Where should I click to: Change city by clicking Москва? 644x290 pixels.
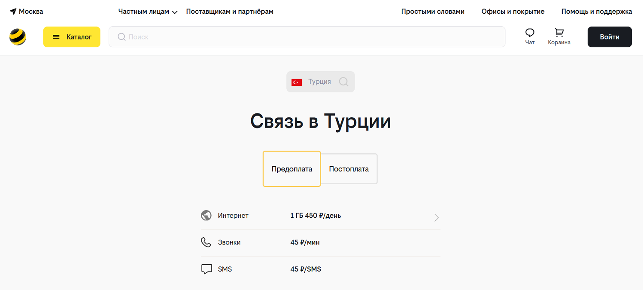point(31,12)
